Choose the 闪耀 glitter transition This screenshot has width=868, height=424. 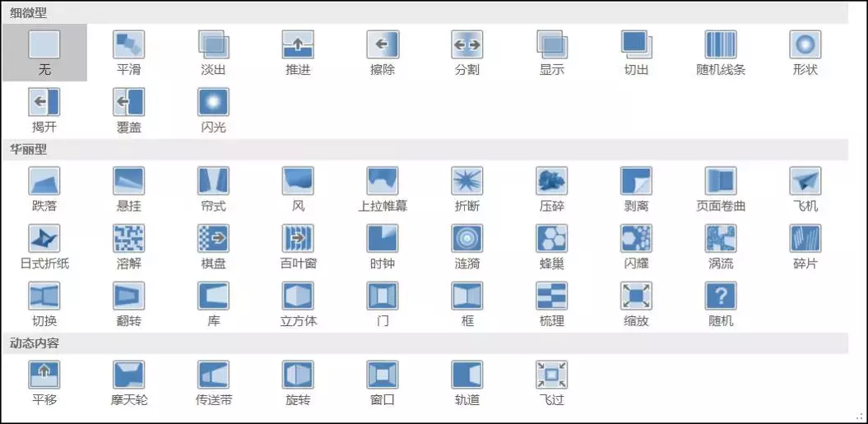point(636,247)
